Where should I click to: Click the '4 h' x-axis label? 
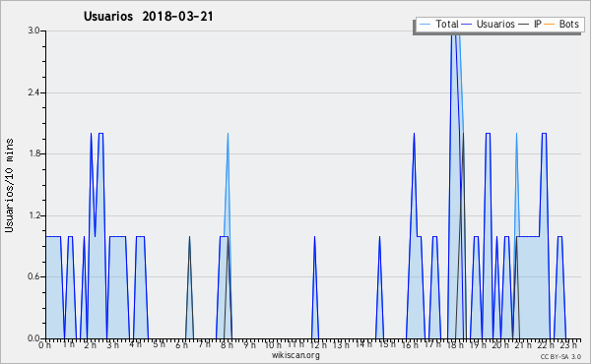click(x=135, y=344)
